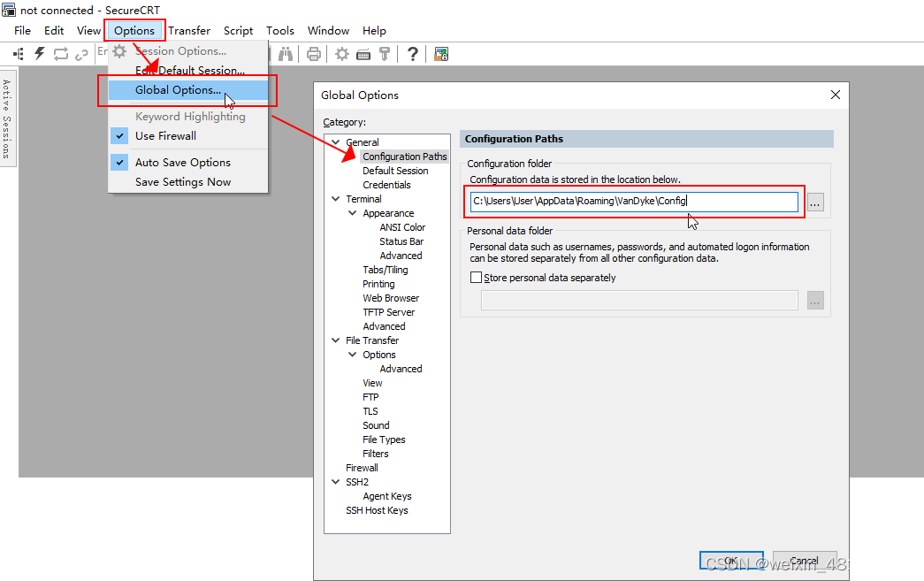
Task: Collapse the Terminal category node
Action: [x=336, y=199]
